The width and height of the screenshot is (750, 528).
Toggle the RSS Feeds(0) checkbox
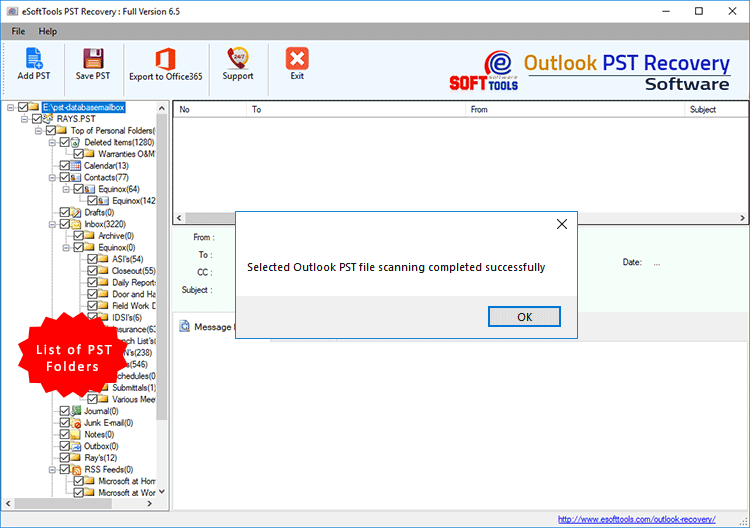65,470
